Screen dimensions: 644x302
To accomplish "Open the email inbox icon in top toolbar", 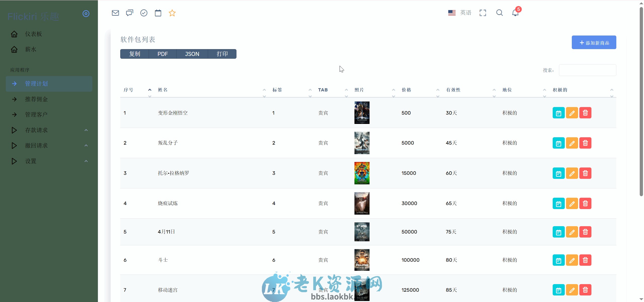I will click(115, 13).
